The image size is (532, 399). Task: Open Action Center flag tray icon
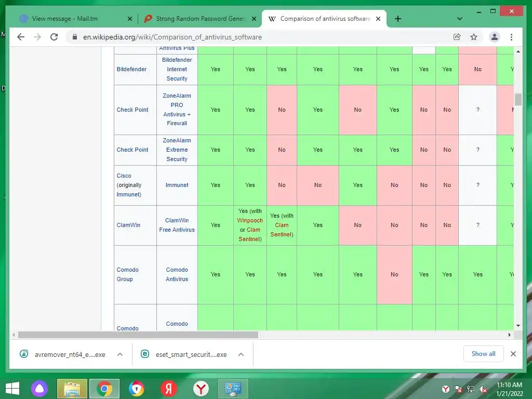click(x=458, y=389)
